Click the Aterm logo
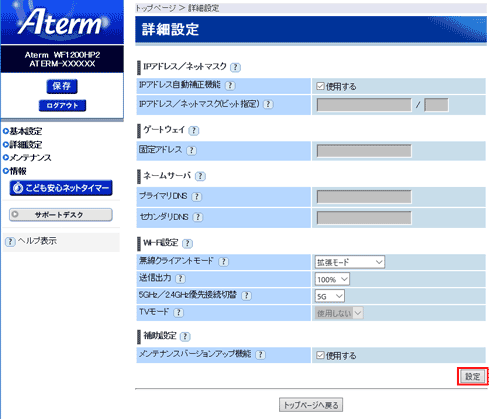Viewport: 500px width, 419px height. (x=62, y=22)
